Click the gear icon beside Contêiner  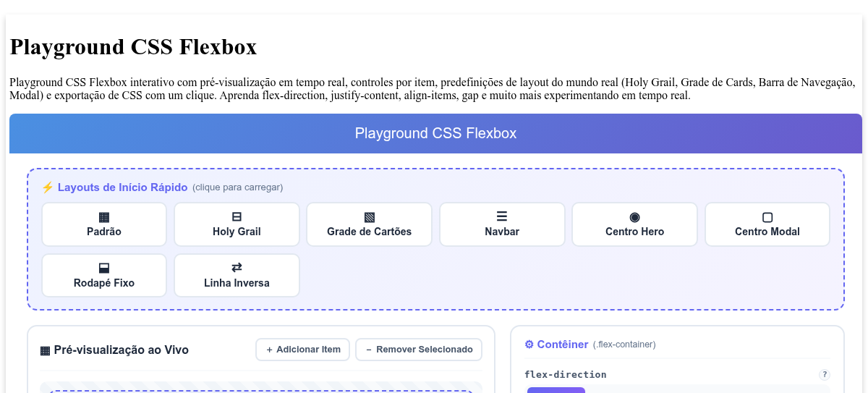click(529, 345)
